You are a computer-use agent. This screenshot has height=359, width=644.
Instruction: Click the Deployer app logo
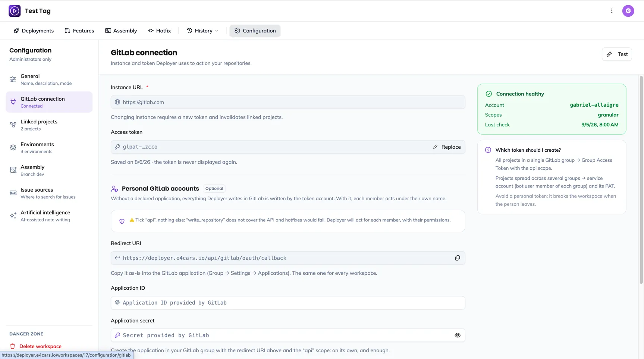[15, 11]
